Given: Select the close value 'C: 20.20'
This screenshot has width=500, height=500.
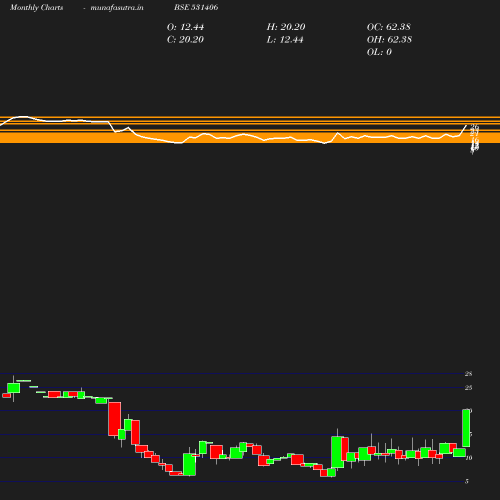Looking at the screenshot, I should click(x=185, y=40).
